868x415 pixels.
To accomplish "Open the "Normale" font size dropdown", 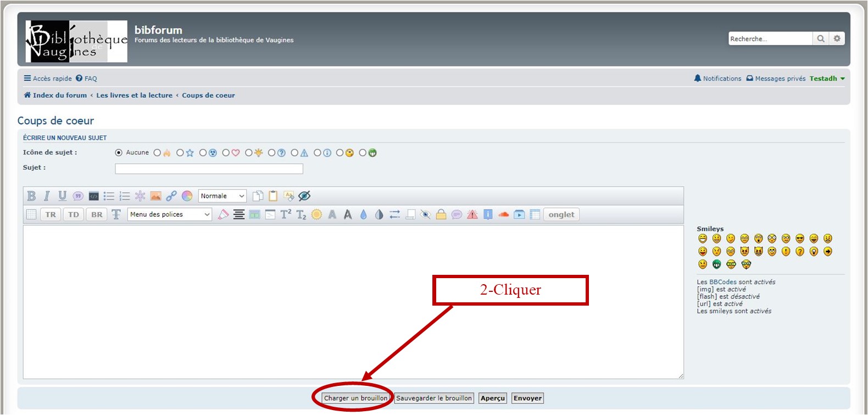I will tap(222, 196).
